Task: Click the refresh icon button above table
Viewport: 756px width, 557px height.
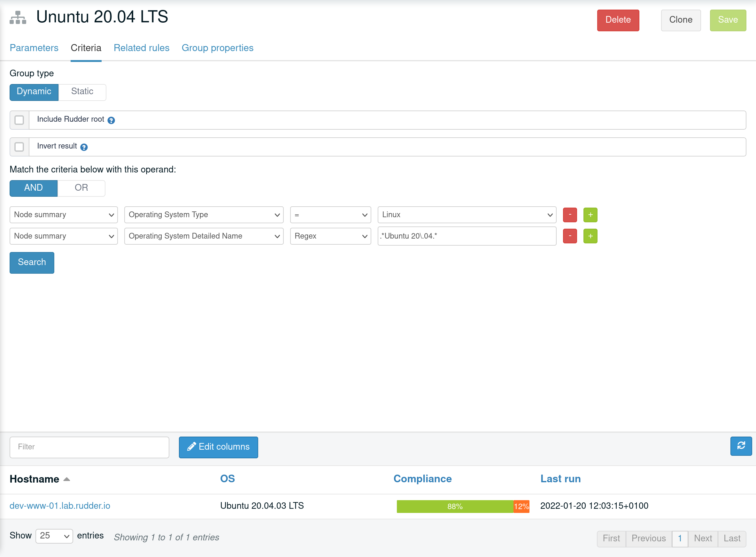Action: (x=741, y=446)
